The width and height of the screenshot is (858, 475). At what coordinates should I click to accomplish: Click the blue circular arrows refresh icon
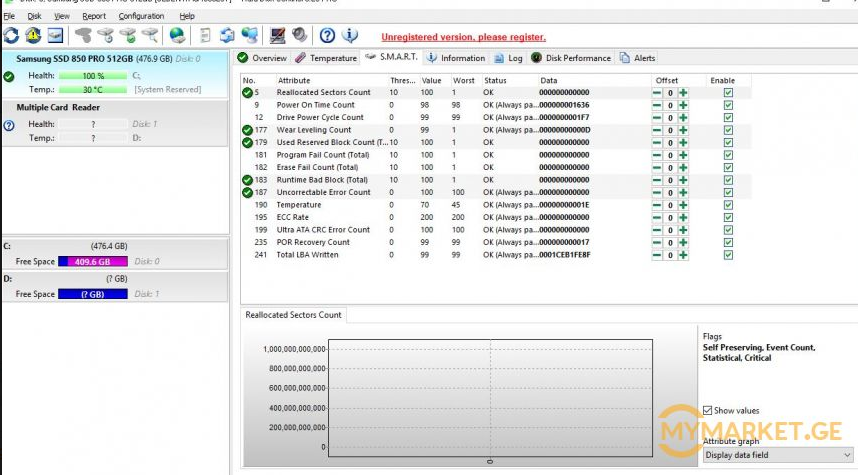click(11, 36)
